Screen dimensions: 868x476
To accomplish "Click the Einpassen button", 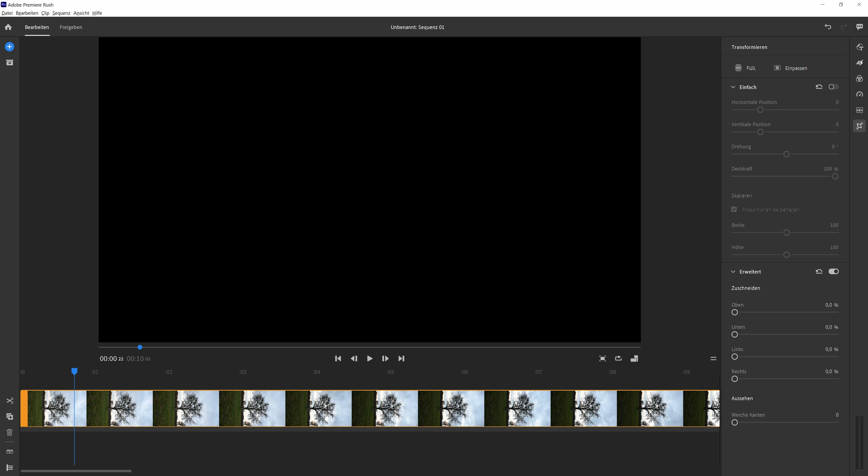I will (x=790, y=68).
